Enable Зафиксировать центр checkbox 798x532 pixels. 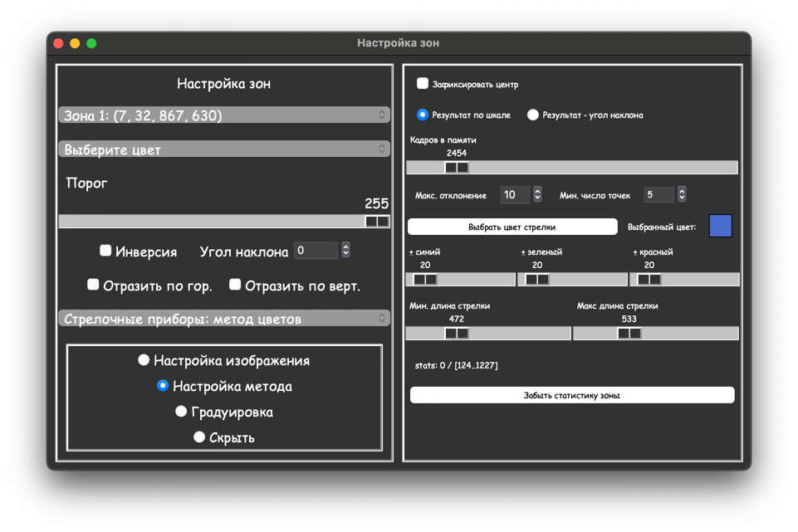[x=423, y=84]
